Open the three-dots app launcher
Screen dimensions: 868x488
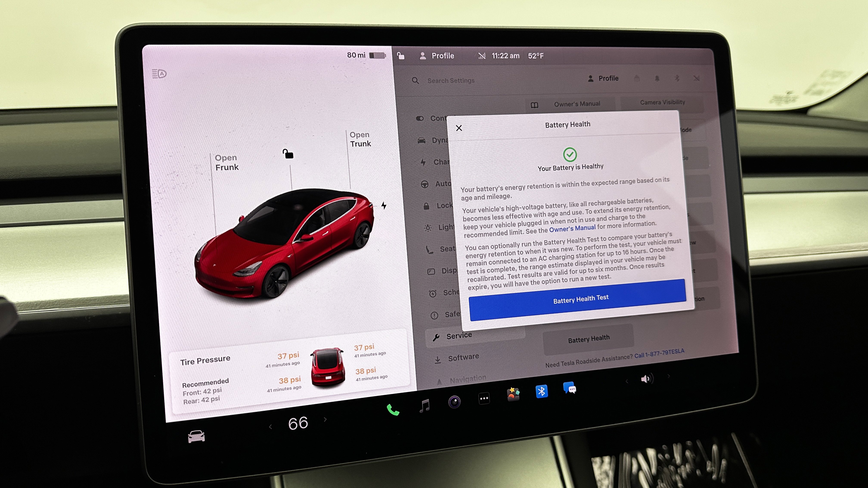tap(484, 398)
